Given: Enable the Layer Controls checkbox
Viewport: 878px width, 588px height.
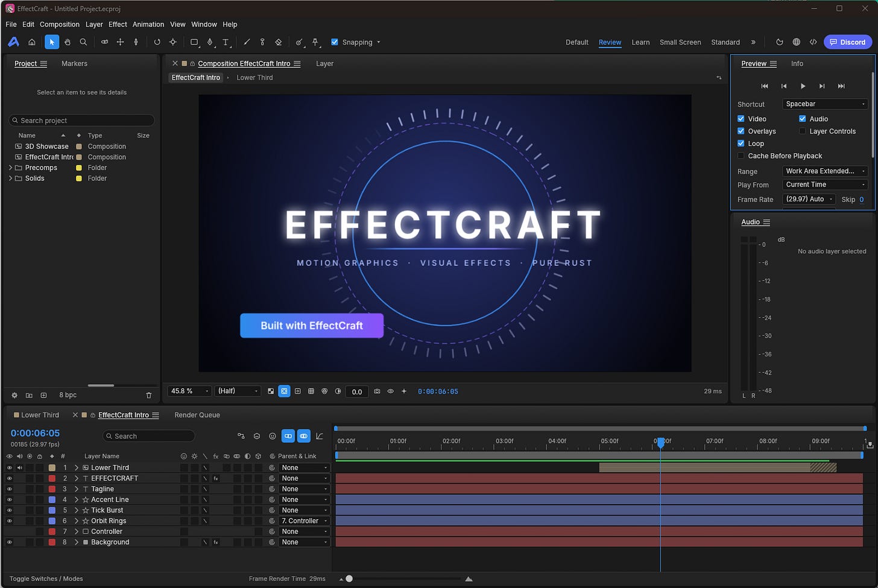Looking at the screenshot, I should pos(803,131).
